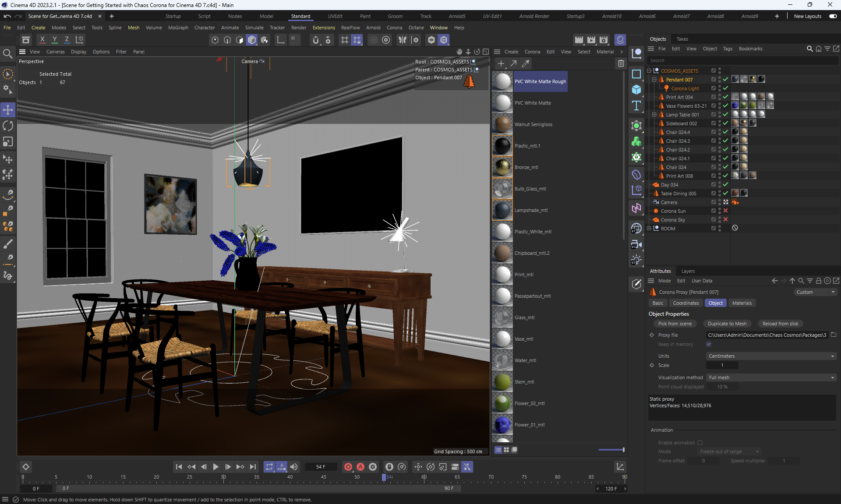This screenshot has width=841, height=504.
Task: Toggle the Keep in memory checkbox
Action: click(709, 344)
